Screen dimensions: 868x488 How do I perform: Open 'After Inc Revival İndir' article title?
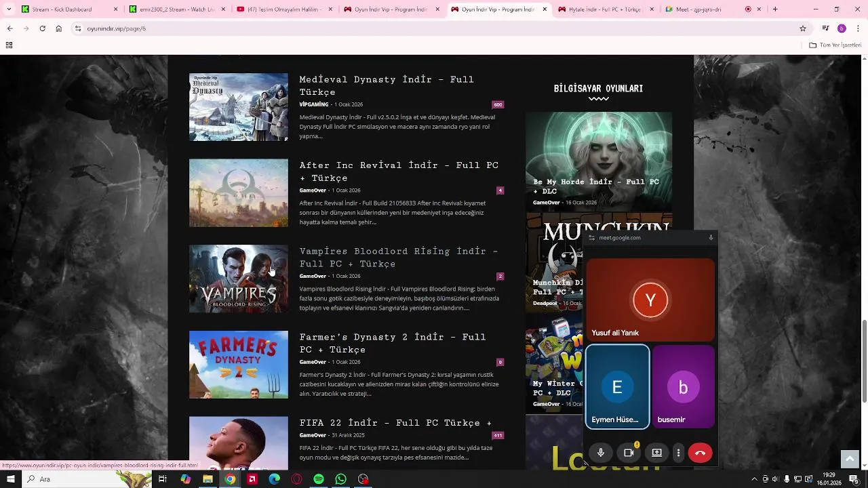tap(399, 171)
